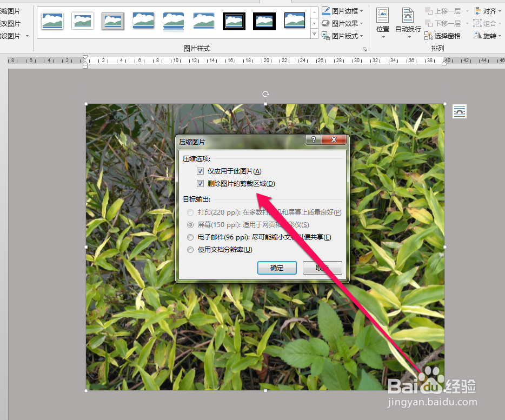Open the 图片样式 dialog launcher
This screenshot has width=505, height=420.
[x=364, y=49]
